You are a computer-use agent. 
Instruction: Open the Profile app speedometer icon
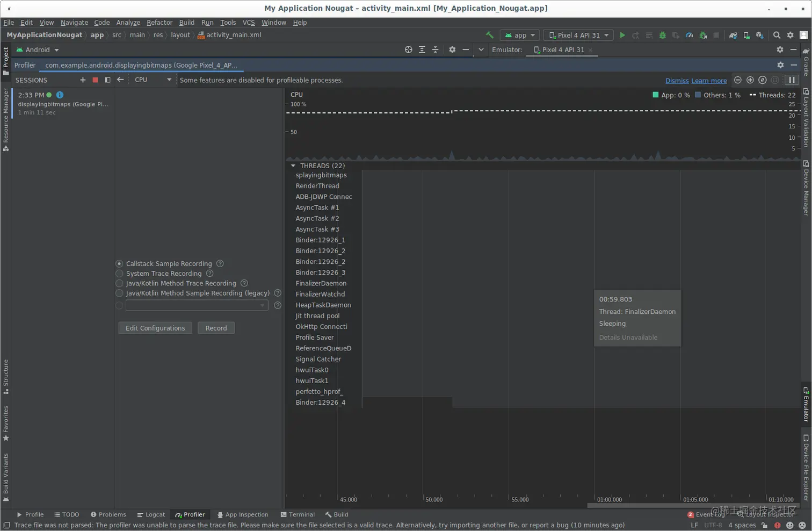coord(690,35)
